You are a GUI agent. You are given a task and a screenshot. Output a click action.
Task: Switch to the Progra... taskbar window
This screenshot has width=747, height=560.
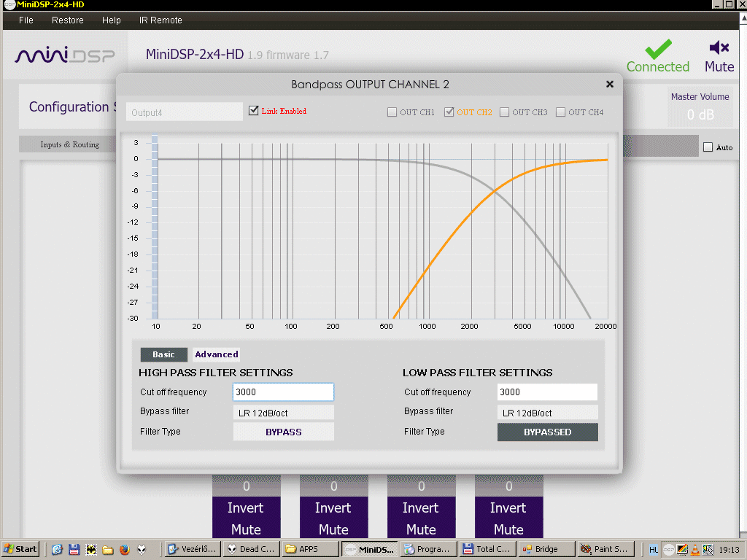tap(427, 549)
